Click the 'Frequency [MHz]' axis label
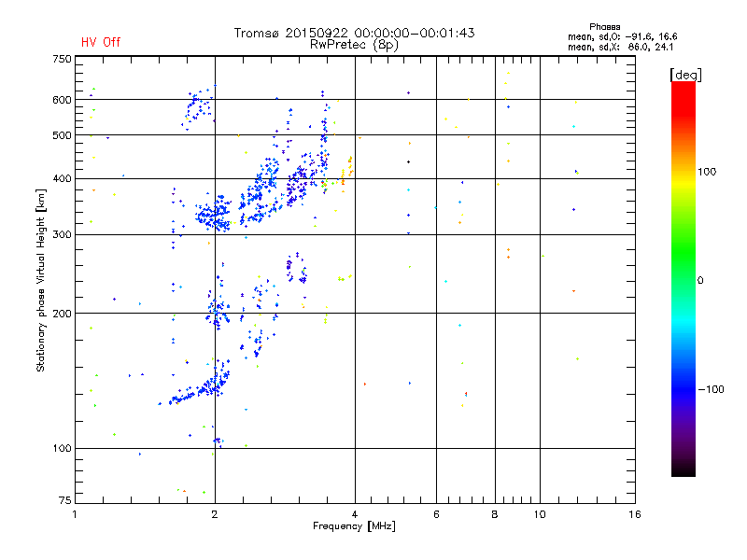 pos(354,526)
